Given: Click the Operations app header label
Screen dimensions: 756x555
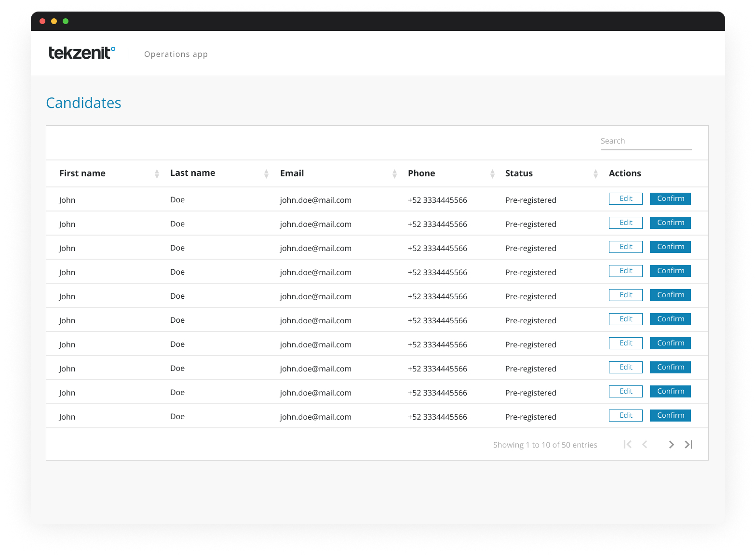Looking at the screenshot, I should click(176, 54).
